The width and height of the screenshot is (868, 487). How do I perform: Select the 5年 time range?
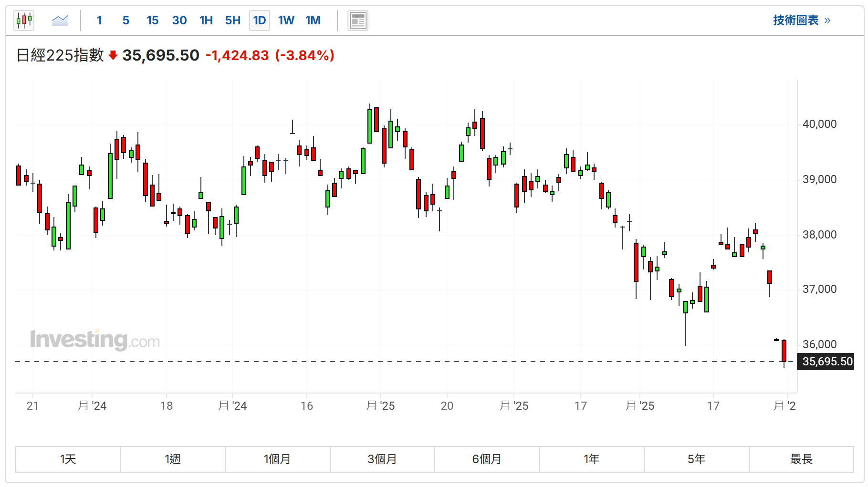696,459
